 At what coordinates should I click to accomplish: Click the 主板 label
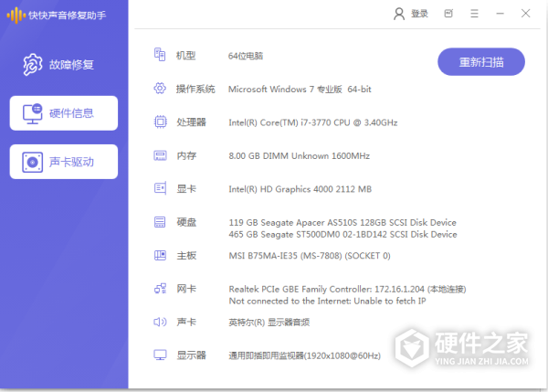point(186,256)
